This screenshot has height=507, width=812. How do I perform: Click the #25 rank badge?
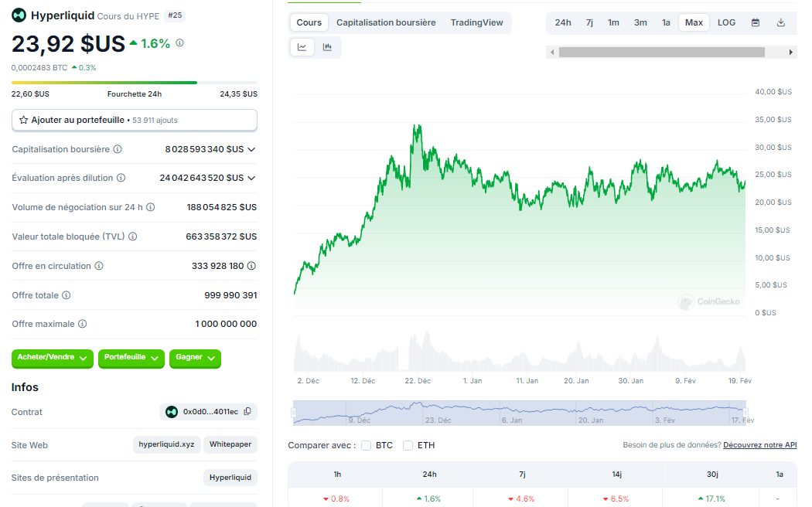click(175, 15)
